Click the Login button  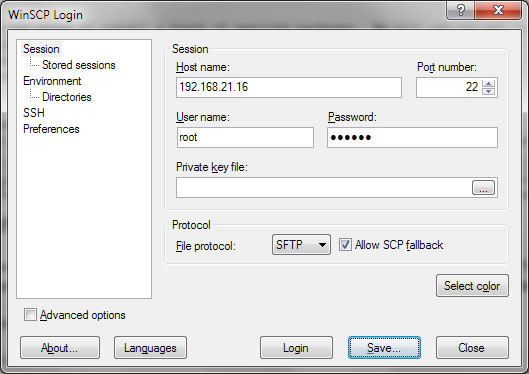(x=296, y=348)
